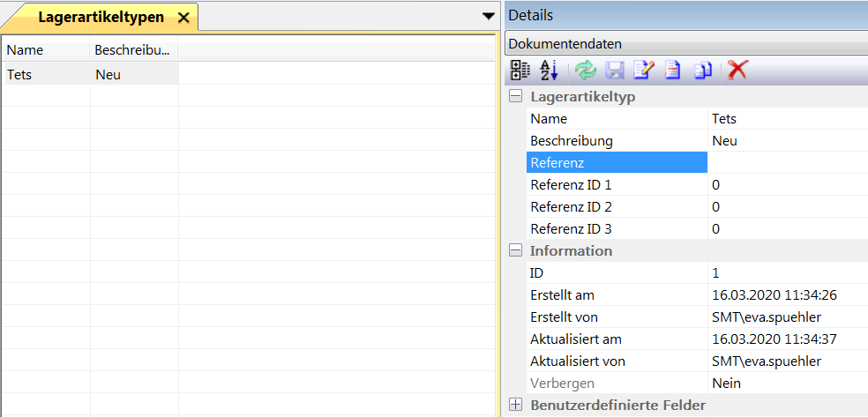
Task: Click the empty Referenz value field
Action: [787, 163]
